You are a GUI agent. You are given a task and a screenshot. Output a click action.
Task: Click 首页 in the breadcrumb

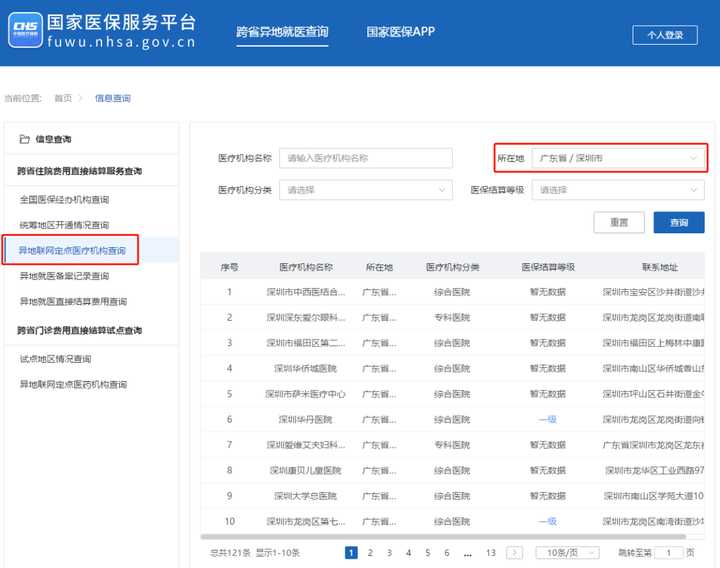pos(63,98)
